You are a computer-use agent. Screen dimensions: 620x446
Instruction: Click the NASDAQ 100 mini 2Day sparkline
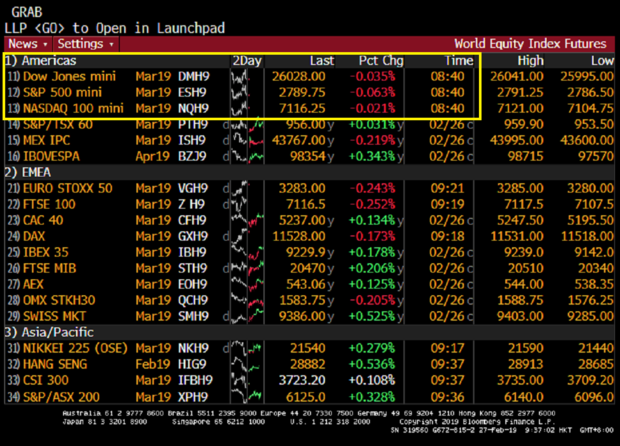tap(247, 108)
